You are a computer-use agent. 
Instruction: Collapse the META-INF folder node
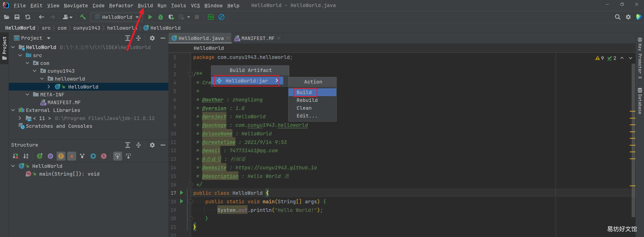point(27,95)
